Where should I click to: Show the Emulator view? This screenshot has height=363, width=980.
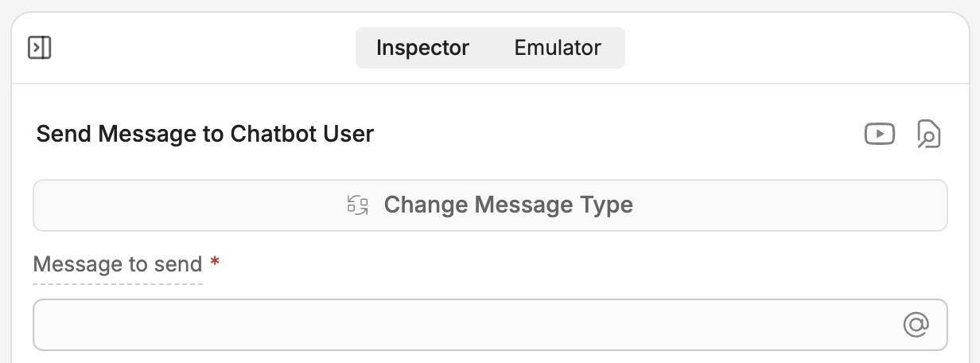(x=558, y=48)
